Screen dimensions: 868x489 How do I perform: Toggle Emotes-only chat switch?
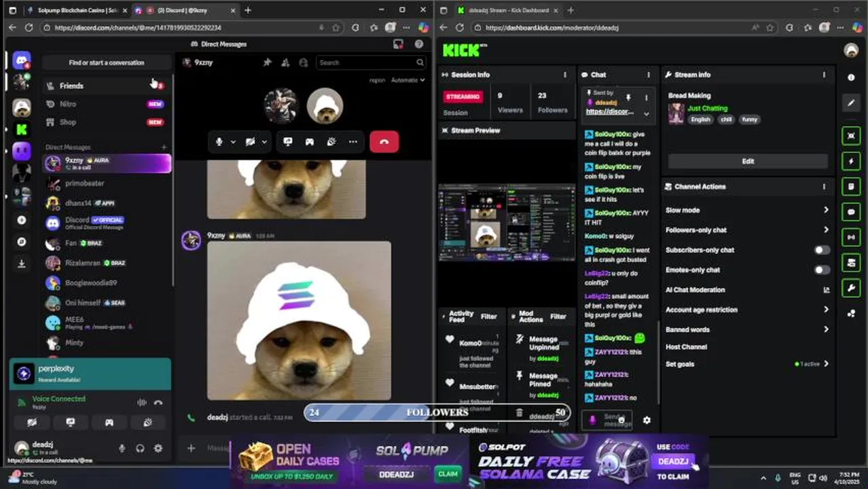(x=822, y=270)
